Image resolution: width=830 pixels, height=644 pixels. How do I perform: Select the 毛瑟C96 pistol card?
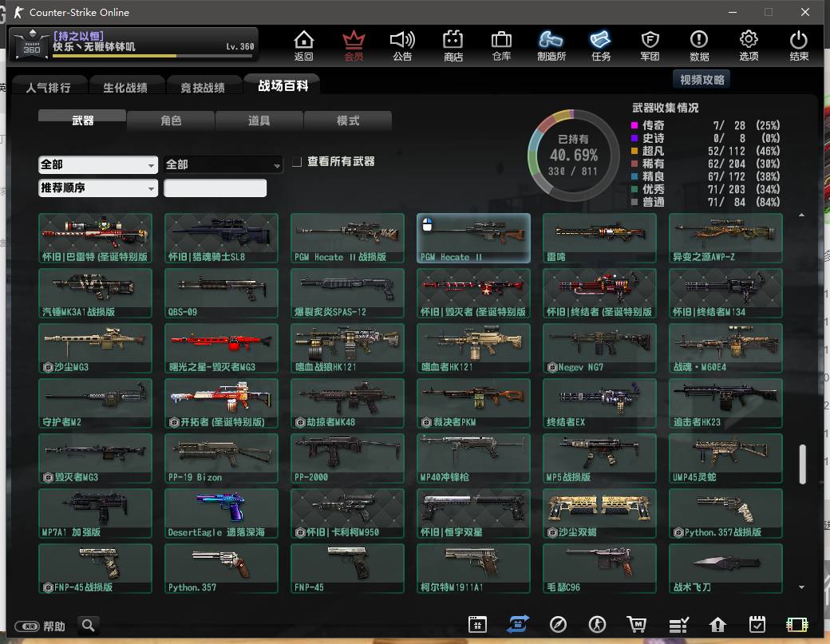coord(599,568)
